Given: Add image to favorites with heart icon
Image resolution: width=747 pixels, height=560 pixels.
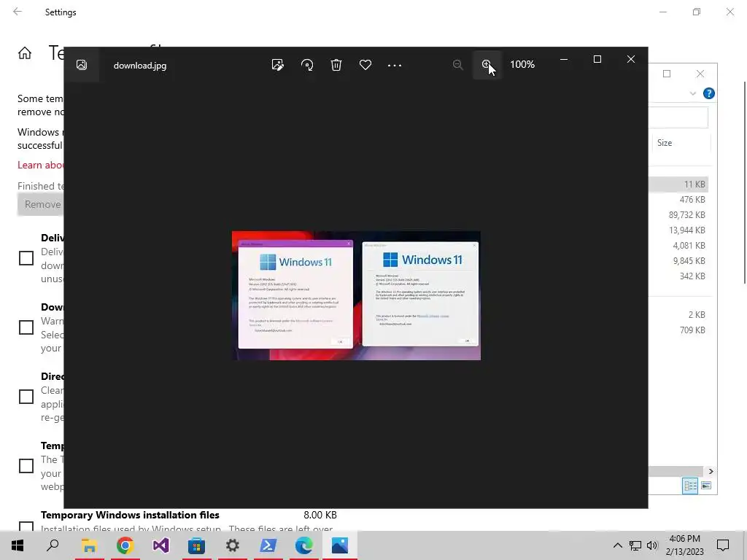Looking at the screenshot, I should coord(365,65).
